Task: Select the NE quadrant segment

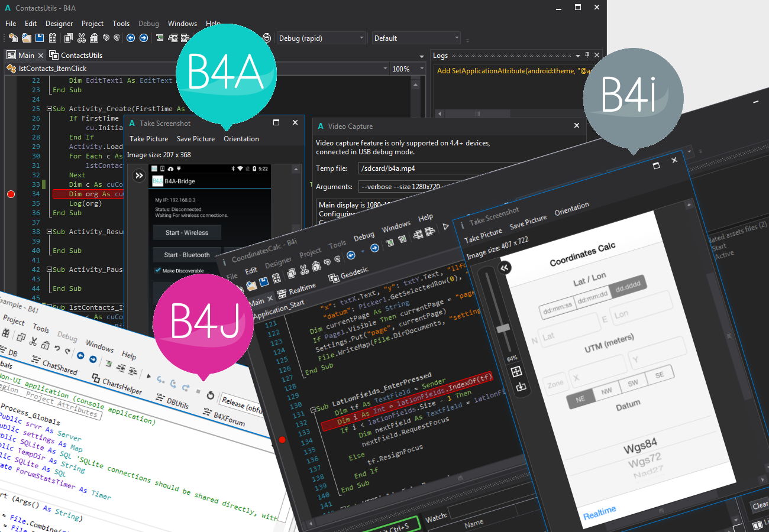Action: 580,399
